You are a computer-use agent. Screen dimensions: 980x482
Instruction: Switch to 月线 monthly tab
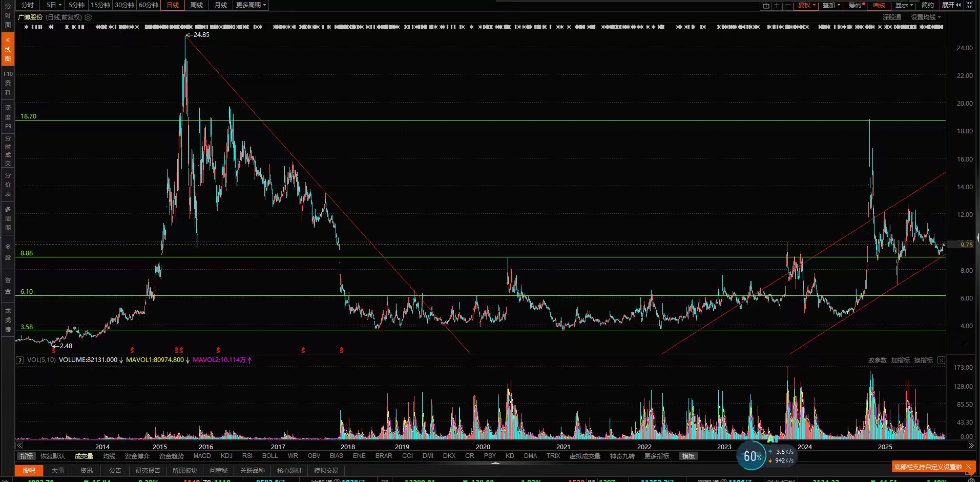(221, 5)
